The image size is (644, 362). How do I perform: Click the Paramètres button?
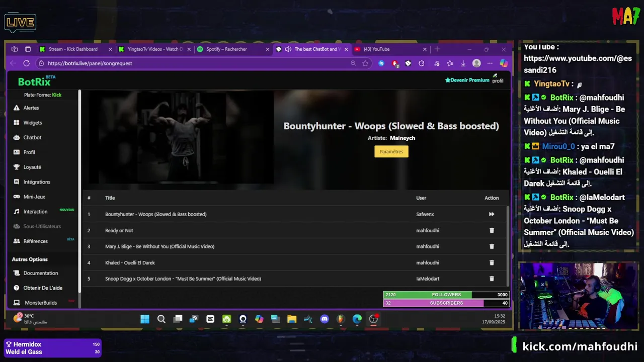(x=391, y=151)
